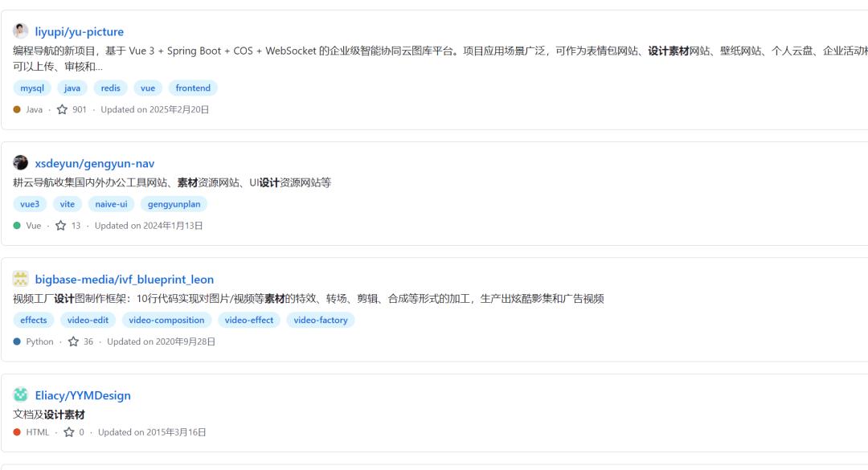868x470 pixels.
Task: Select the naive-ui topic tag
Action: [112, 203]
